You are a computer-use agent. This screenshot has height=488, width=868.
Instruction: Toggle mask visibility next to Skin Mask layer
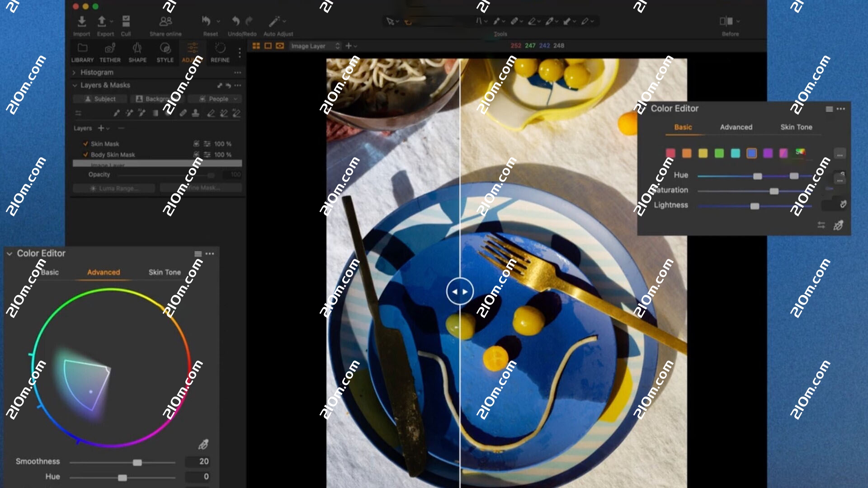196,144
